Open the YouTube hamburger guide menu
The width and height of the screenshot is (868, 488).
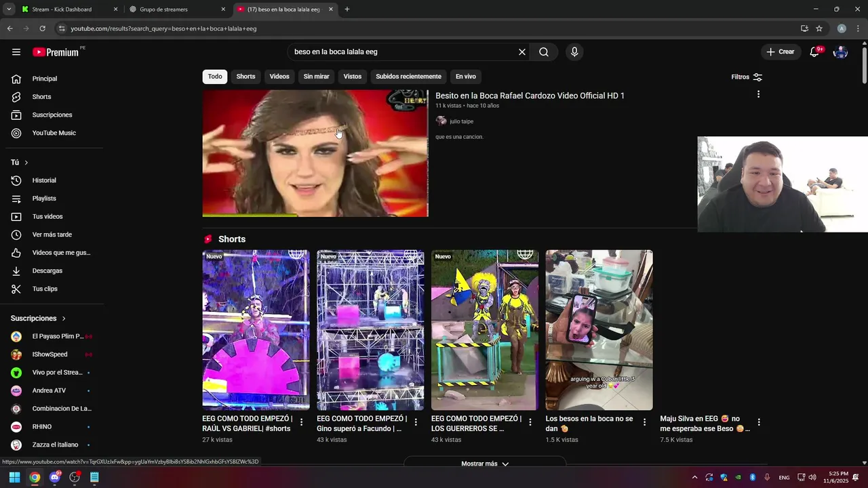(16, 52)
